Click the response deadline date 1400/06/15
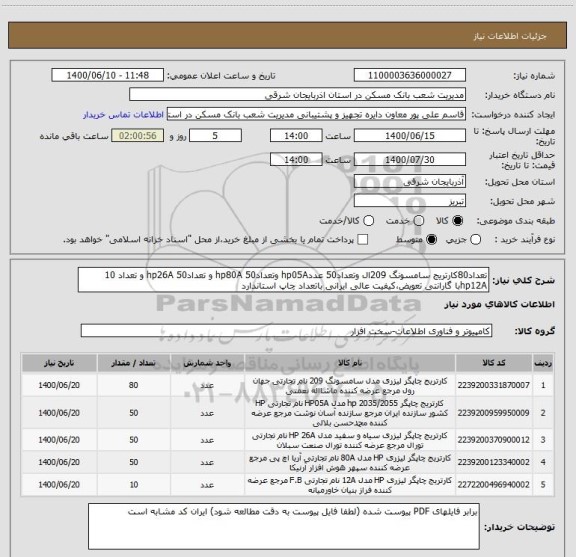The height and width of the screenshot is (557, 576). pos(410,136)
